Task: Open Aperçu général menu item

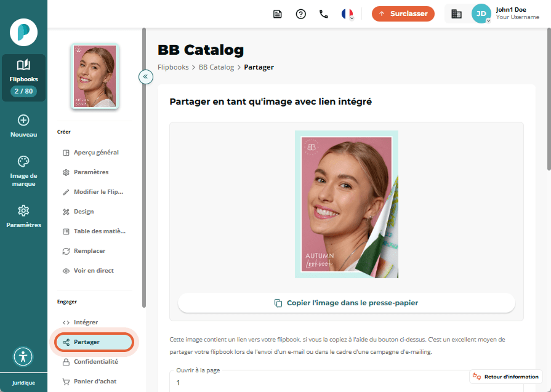Action: tap(94, 153)
